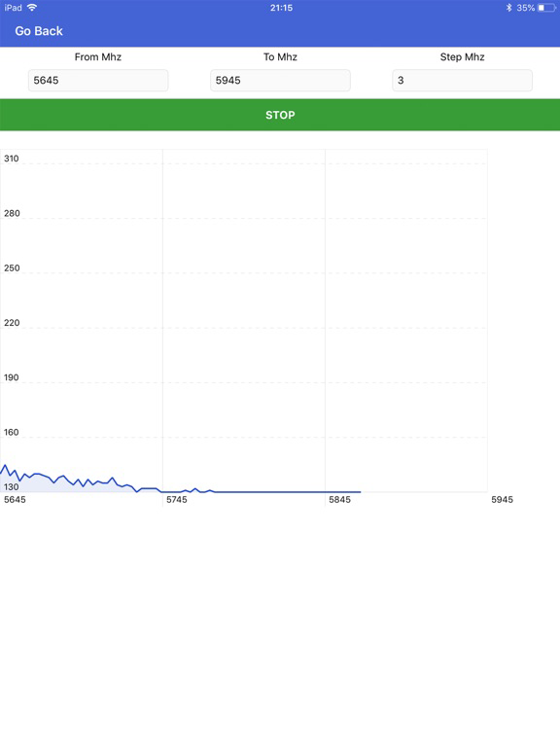Tap the iPad carrier label
Screen dimensions: 560x747
click(x=13, y=8)
